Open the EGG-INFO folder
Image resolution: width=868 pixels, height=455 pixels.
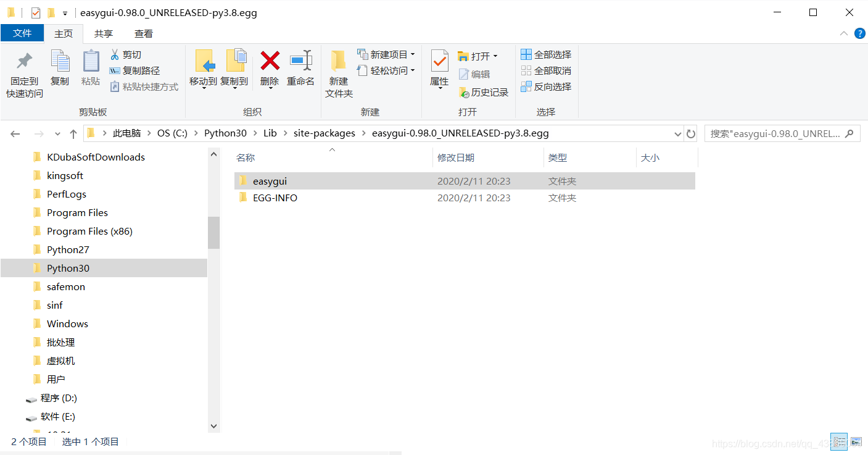coord(275,198)
